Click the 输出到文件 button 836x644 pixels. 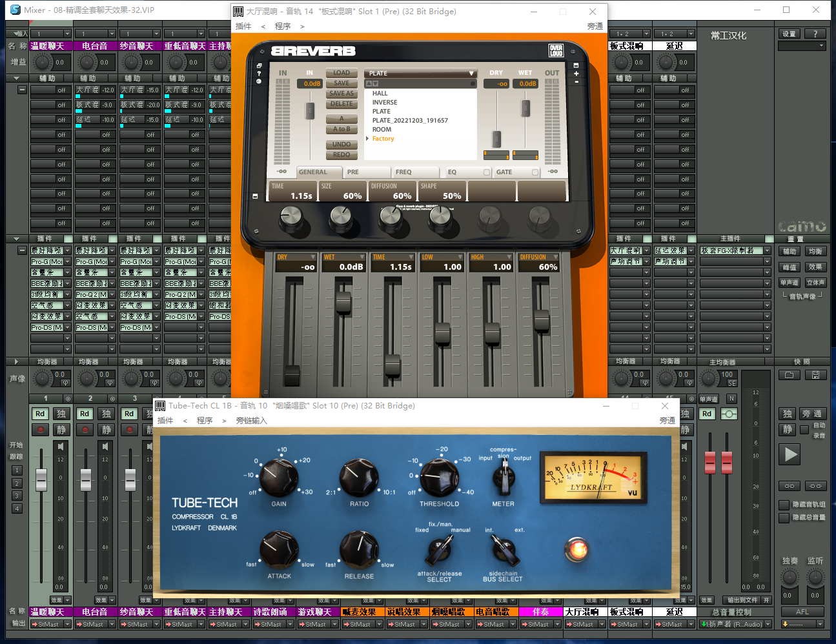(x=742, y=600)
